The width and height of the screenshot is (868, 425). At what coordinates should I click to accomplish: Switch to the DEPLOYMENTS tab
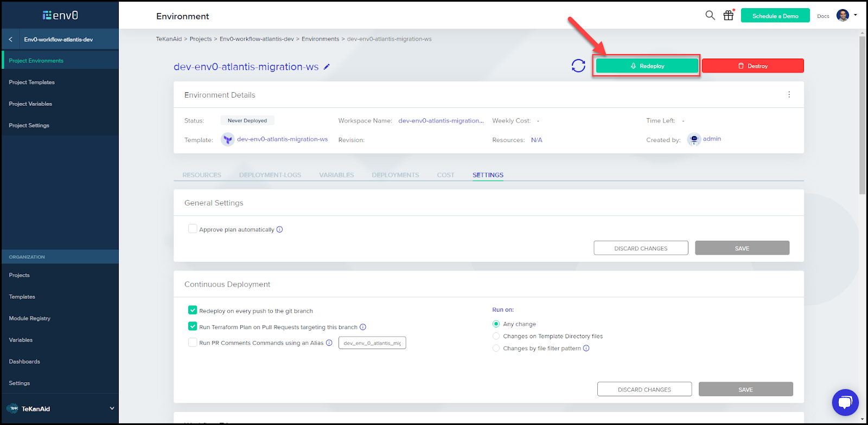tap(395, 175)
